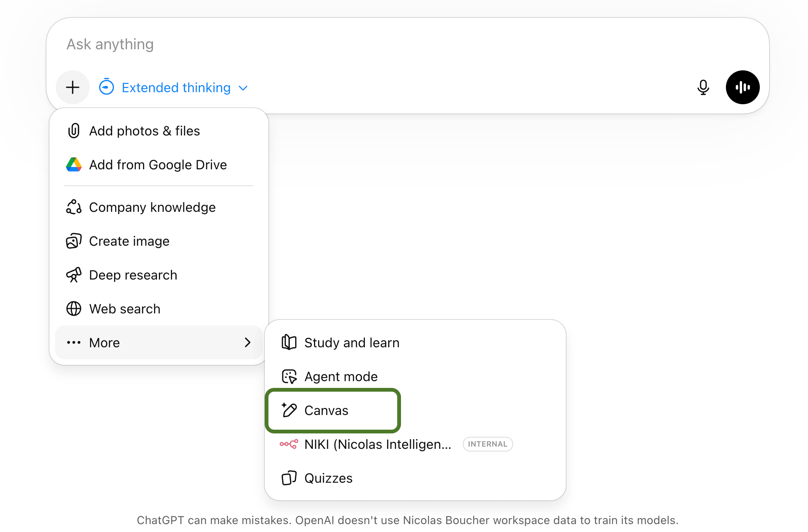This screenshot has width=808, height=532.
Task: Click the plus attachment button
Action: (x=73, y=87)
